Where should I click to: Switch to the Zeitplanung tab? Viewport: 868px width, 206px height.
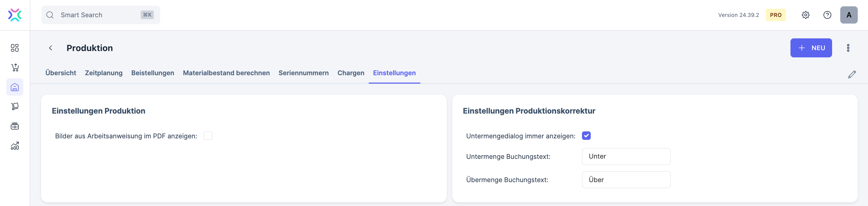pos(103,73)
